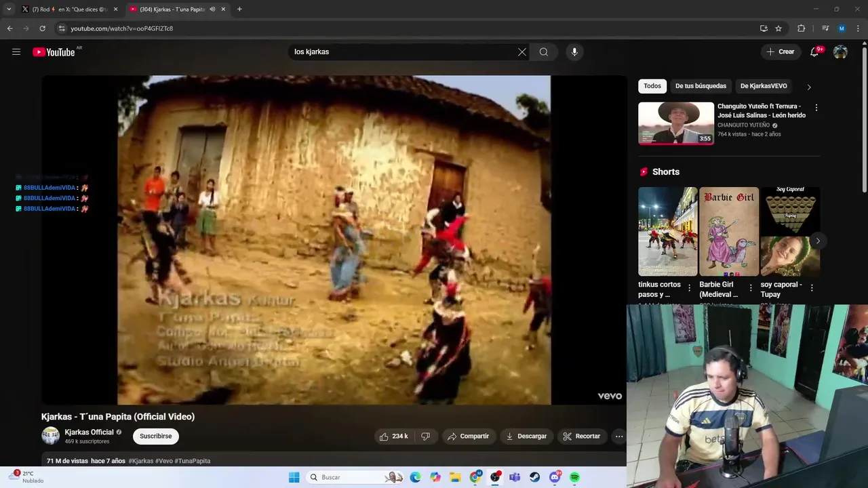Install or cast icon in address bar
This screenshot has width=868, height=488.
coord(764,28)
